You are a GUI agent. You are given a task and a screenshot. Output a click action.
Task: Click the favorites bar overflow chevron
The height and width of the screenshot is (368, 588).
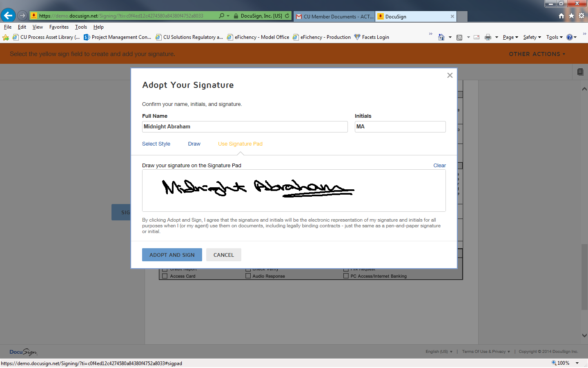[430, 34]
